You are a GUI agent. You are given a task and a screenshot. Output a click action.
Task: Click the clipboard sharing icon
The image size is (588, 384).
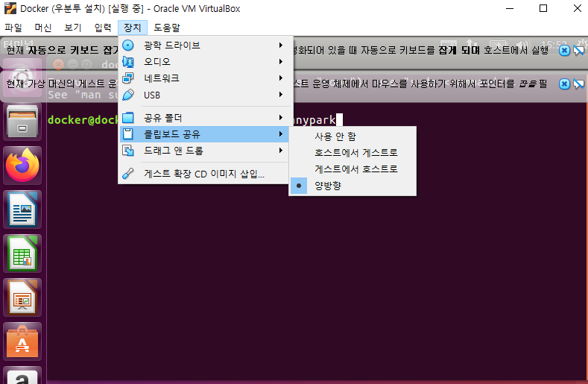tap(128, 134)
